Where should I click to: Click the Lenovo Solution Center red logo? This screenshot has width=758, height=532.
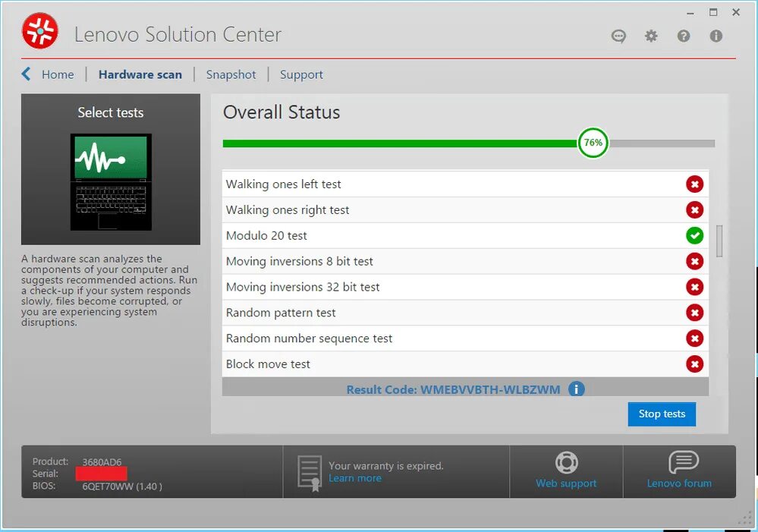[x=40, y=31]
